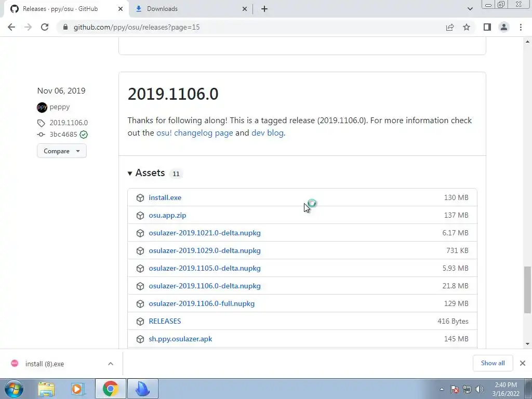Image resolution: width=532 pixels, height=399 pixels.
Task: Open the Windows Start menu
Action: click(x=14, y=389)
